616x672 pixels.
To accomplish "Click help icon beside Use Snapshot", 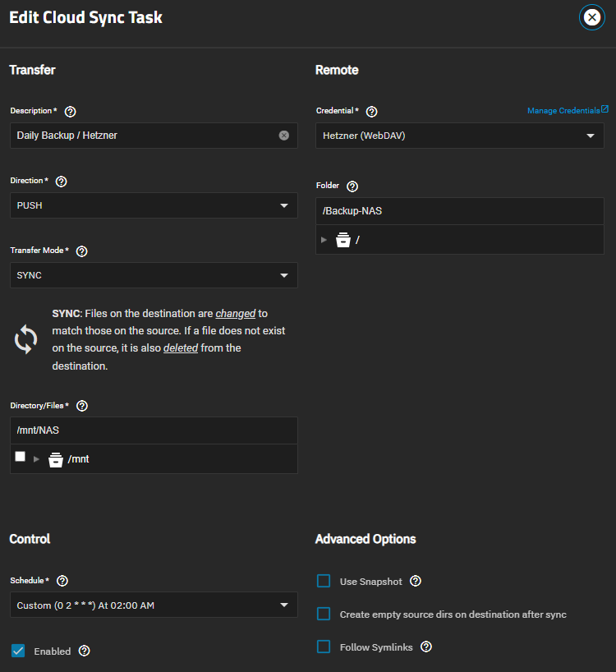I will coord(416,582).
